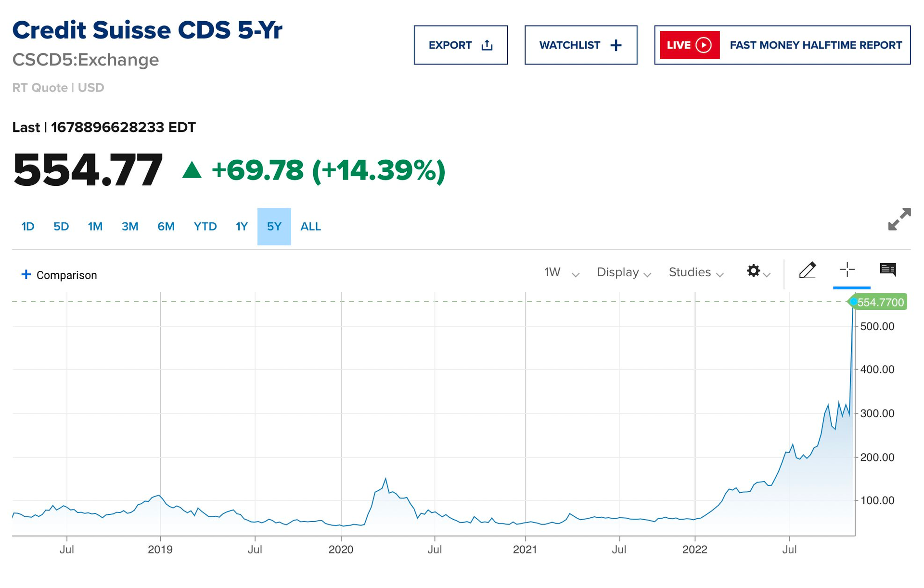The image size is (924, 588).
Task: Toggle the 1Y range option
Action: (242, 227)
